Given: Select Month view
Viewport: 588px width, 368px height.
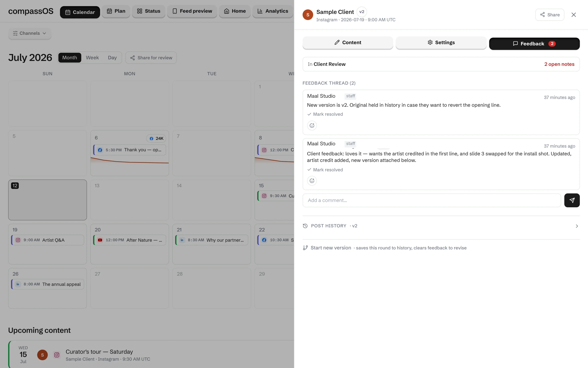Looking at the screenshot, I should [69, 58].
